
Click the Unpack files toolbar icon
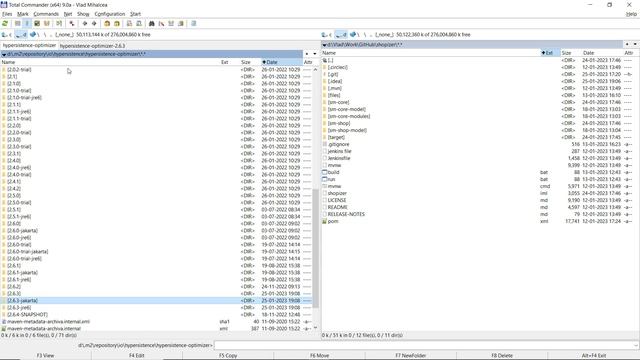pyautogui.click(x=117, y=24)
